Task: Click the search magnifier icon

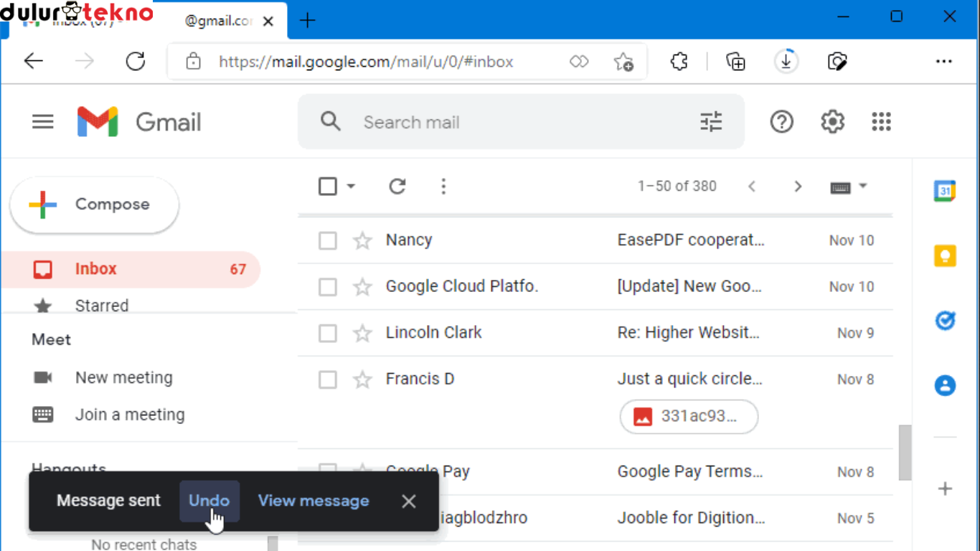Action: point(330,121)
